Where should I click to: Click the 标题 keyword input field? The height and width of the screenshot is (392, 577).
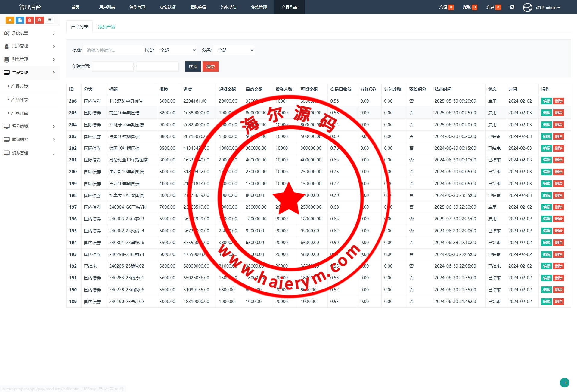tap(113, 50)
